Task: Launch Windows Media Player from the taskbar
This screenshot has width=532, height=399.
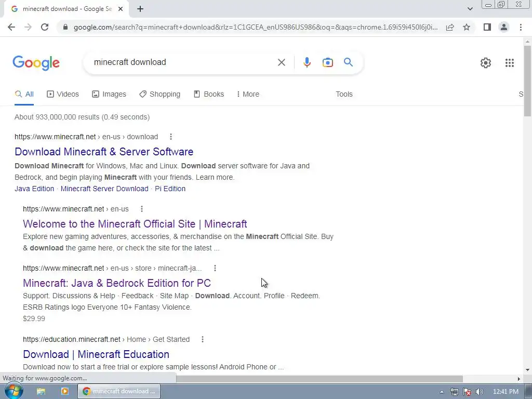Action: pos(64,392)
